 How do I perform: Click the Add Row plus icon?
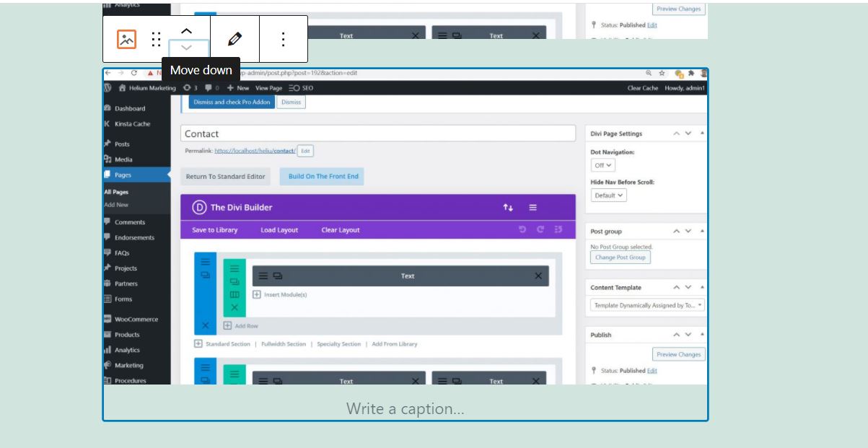227,325
